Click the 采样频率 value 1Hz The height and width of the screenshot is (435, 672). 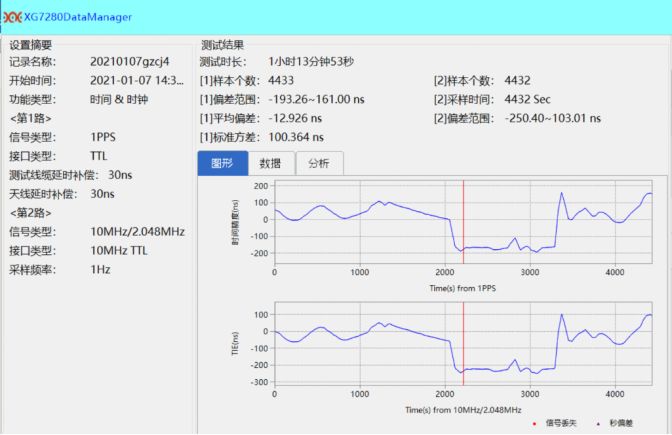100,270
